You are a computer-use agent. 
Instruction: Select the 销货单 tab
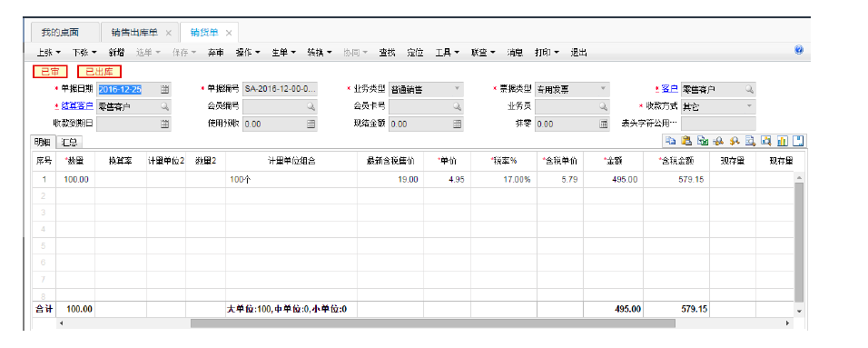[209, 33]
